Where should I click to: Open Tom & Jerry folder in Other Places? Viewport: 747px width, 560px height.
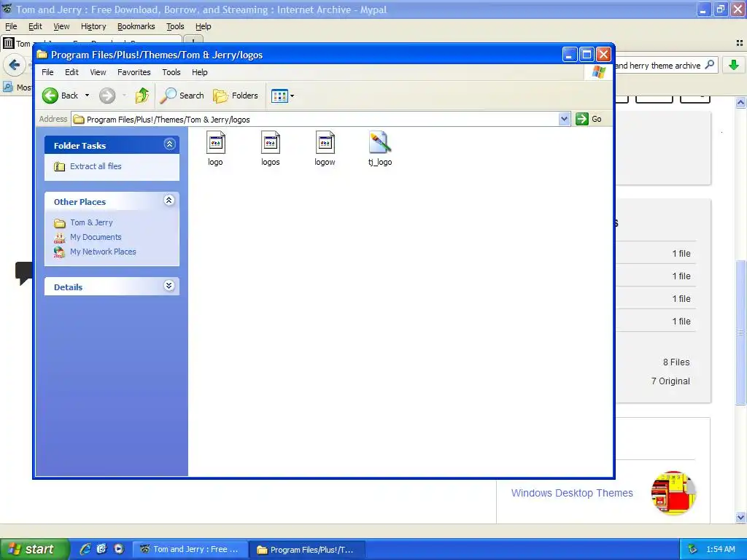[91, 222]
